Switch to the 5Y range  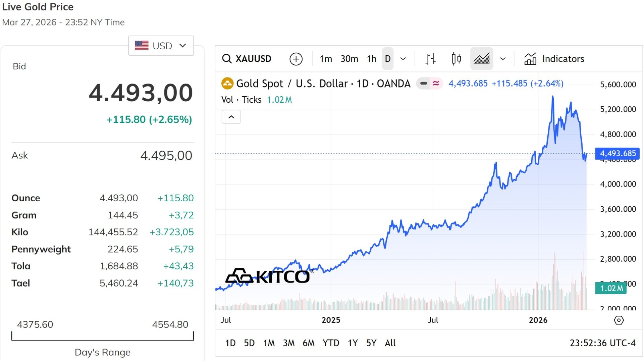point(371,343)
